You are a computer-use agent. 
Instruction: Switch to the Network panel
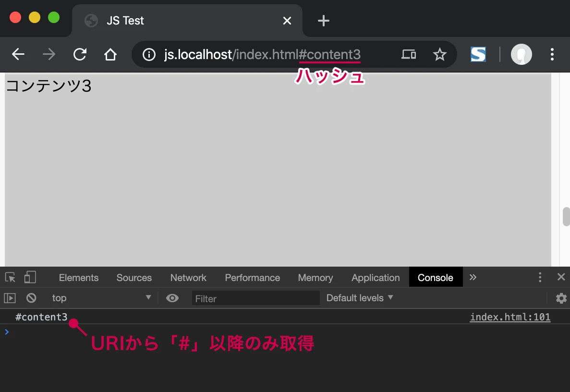pos(188,278)
